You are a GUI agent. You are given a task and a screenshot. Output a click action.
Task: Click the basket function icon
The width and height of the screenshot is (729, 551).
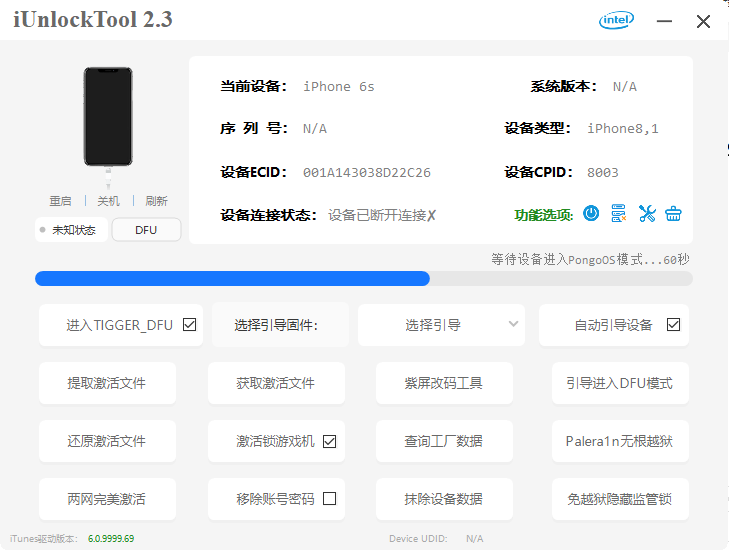[673, 214]
